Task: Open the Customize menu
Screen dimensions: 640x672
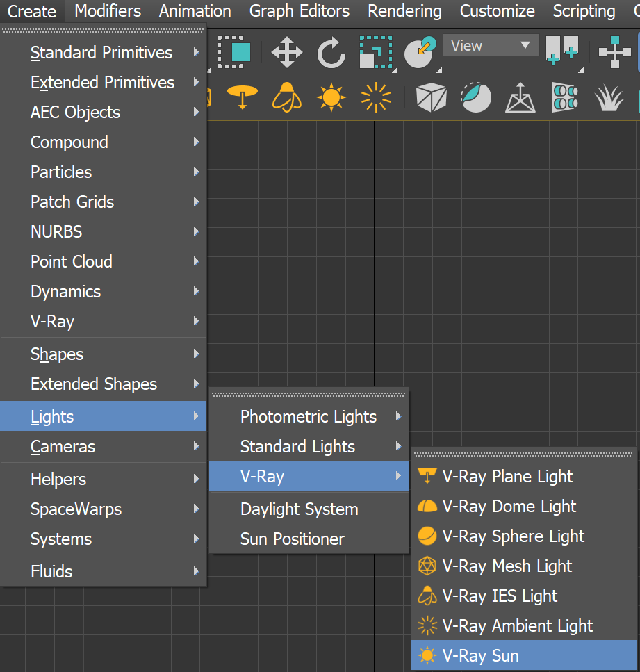Action: coord(497,11)
